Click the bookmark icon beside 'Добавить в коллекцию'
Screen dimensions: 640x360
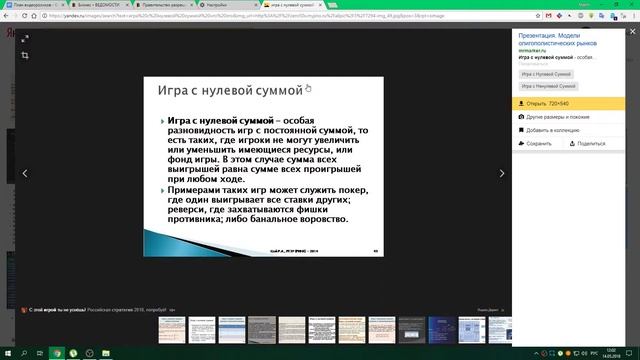[521, 130]
